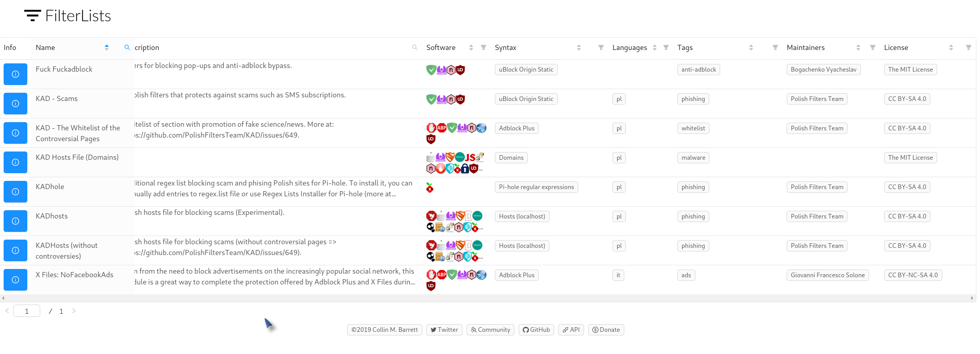Open the API footer link
The height and width of the screenshot is (354, 980).
[x=571, y=330]
